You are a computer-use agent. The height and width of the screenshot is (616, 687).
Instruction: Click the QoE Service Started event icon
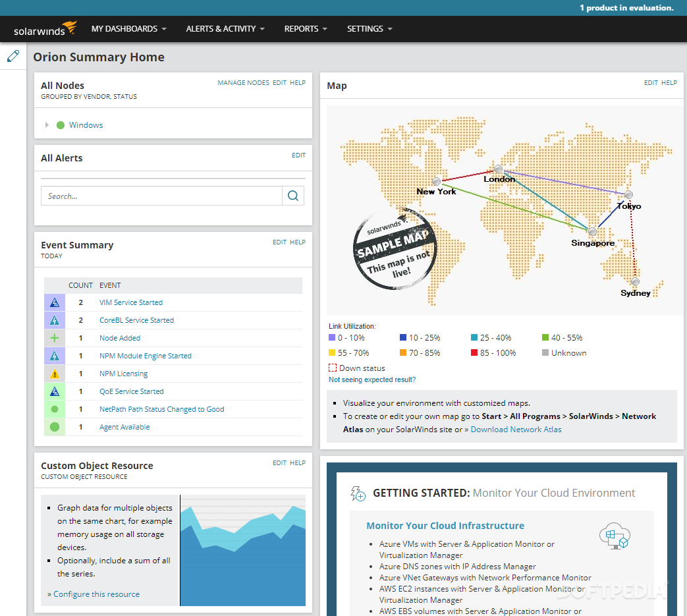click(x=54, y=391)
